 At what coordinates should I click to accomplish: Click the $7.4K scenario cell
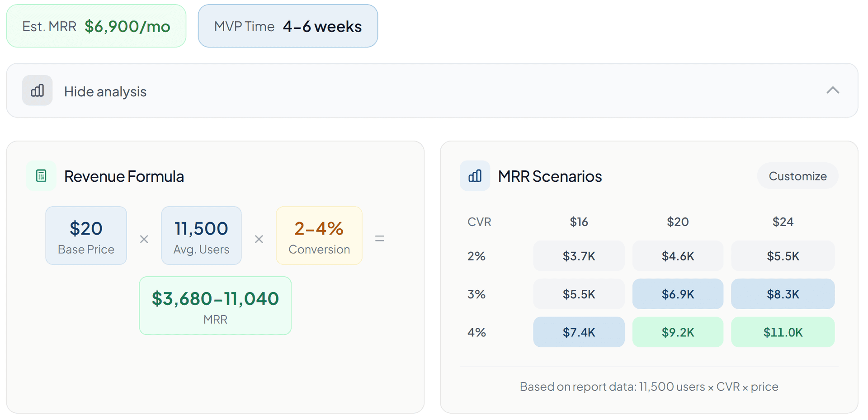point(579,332)
